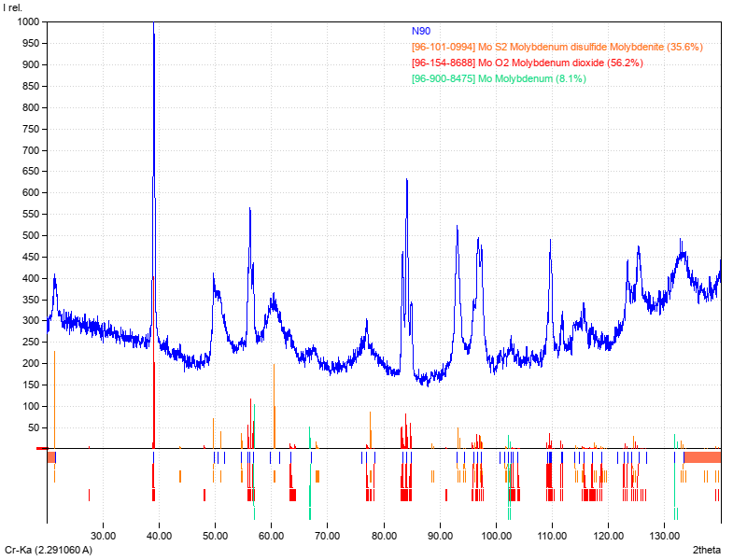The image size is (747, 560).
Task: Click the salmon block at right of the marker strip
Action: coord(702,456)
